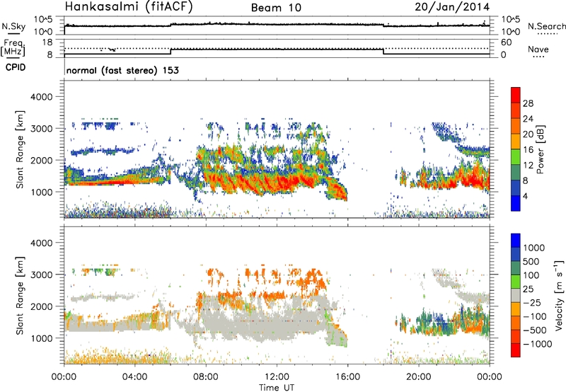Click the Power [dB] colorbar title

point(540,149)
